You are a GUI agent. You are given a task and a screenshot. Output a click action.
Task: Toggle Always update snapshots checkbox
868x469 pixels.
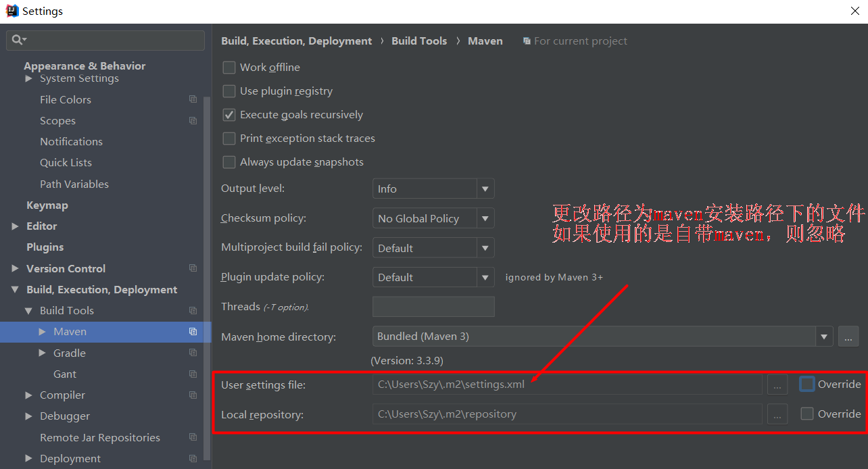(x=229, y=162)
